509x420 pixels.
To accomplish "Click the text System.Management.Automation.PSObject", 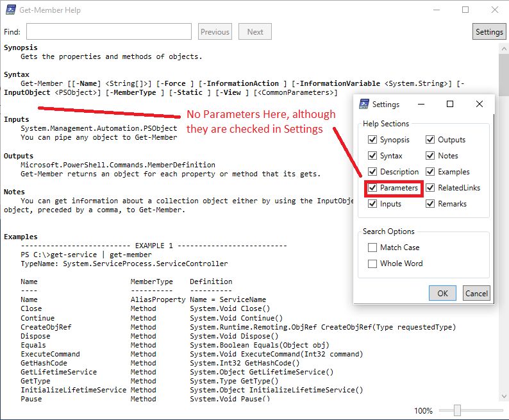I will 99,128.
